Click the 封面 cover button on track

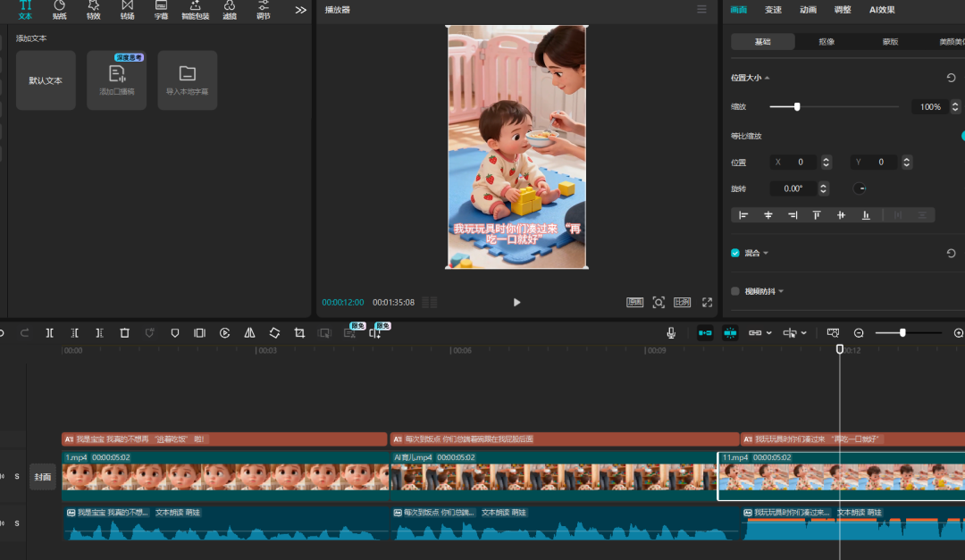43,477
